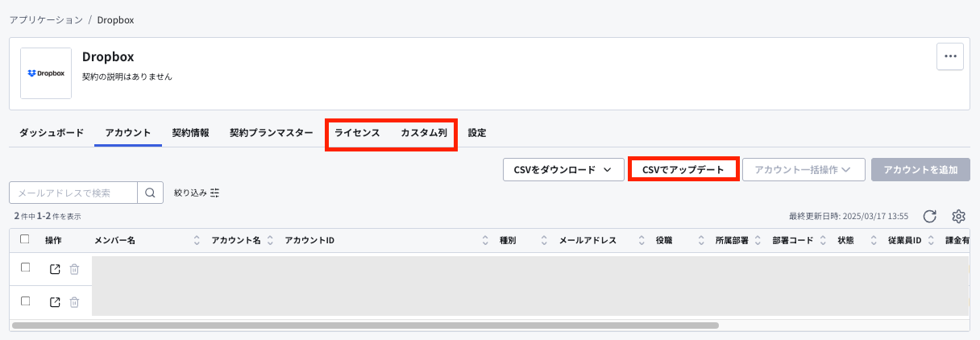Sort by 従業員ID column arrows

[929, 241]
